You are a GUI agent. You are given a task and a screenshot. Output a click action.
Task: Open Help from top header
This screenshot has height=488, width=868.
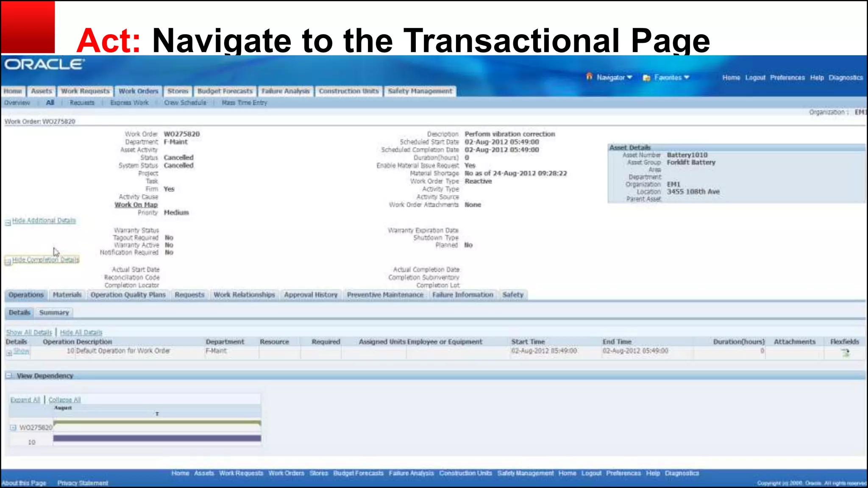click(x=817, y=78)
